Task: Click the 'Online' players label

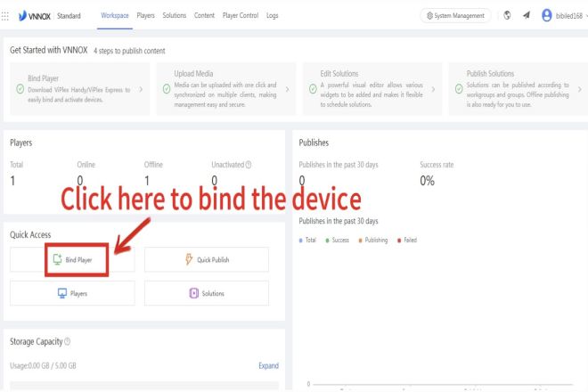Action: pos(86,165)
